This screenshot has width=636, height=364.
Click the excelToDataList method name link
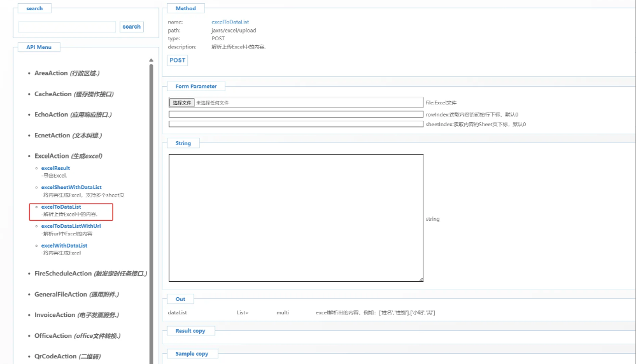[230, 22]
